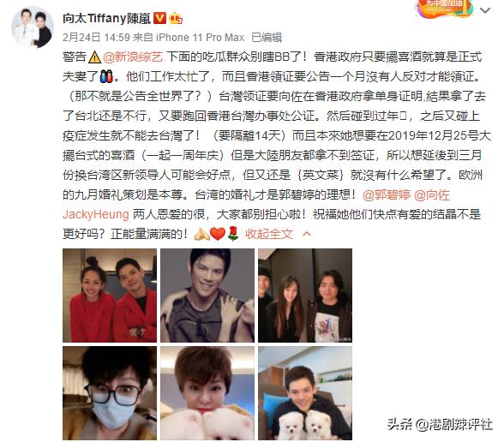Open the 向太Tiffany陳嵐 username link
Screen dimensions: 504x442
point(106,19)
